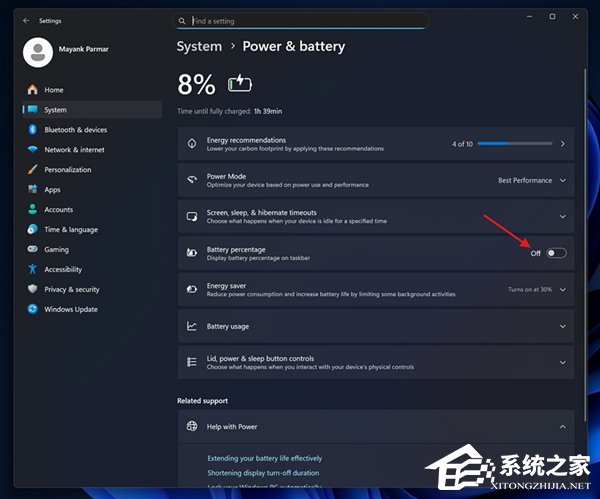Viewport: 600px width, 499px height.
Task: Click the System monitor icon
Action: click(x=33, y=110)
